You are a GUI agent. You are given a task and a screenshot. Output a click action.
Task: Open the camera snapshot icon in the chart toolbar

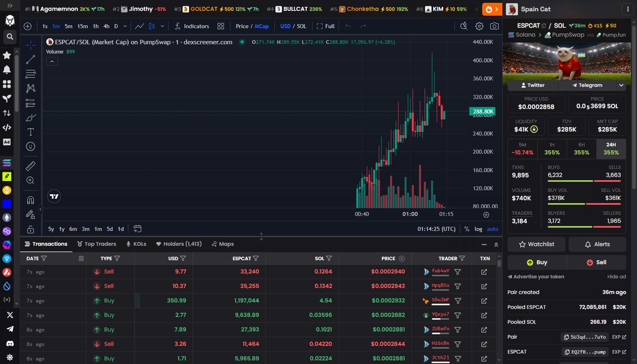click(494, 26)
